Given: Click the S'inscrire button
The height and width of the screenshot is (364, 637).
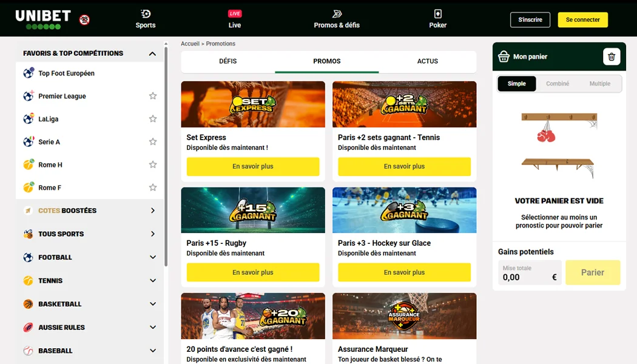Looking at the screenshot, I should pyautogui.click(x=530, y=19).
